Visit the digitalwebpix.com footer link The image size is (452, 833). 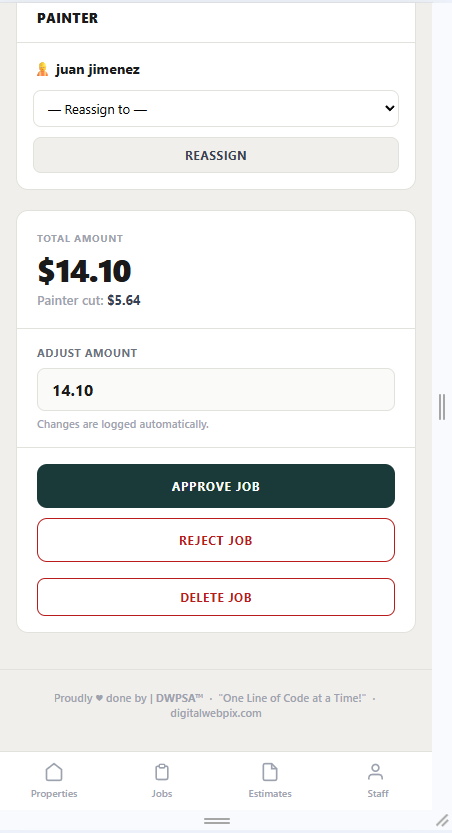pyautogui.click(x=216, y=713)
